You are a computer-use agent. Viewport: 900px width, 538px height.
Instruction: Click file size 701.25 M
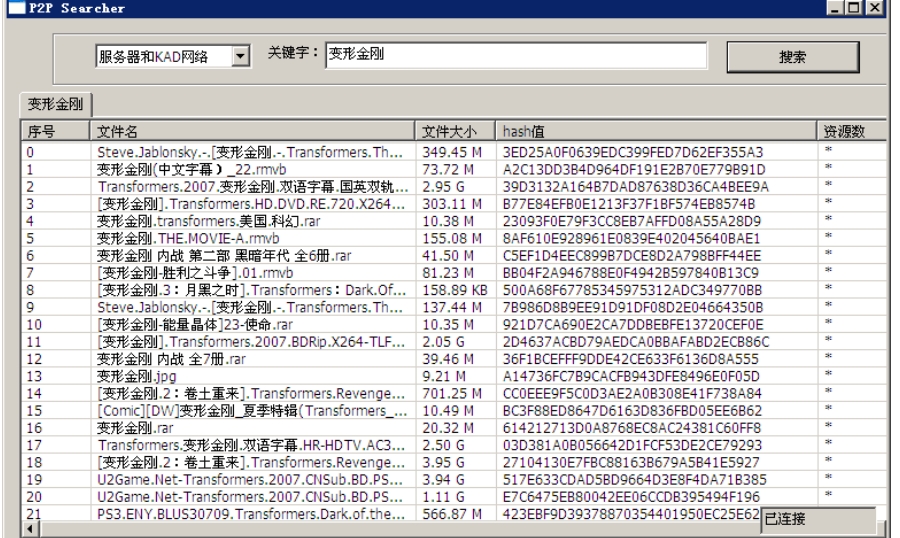452,393
